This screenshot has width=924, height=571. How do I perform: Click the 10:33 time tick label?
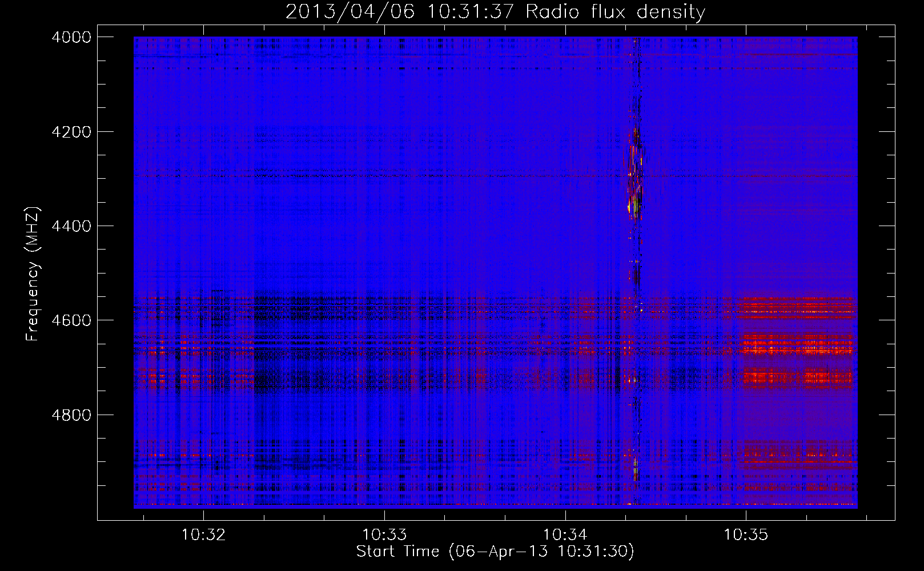(x=384, y=535)
